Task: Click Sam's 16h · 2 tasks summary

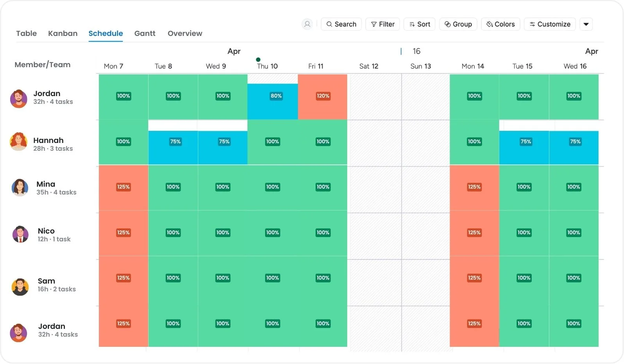Action: (57, 289)
